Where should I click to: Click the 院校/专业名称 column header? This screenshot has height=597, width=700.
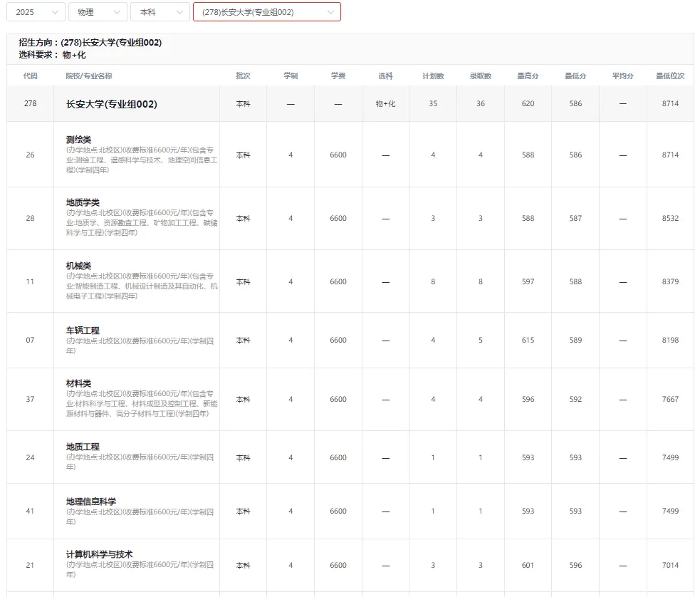coord(89,76)
